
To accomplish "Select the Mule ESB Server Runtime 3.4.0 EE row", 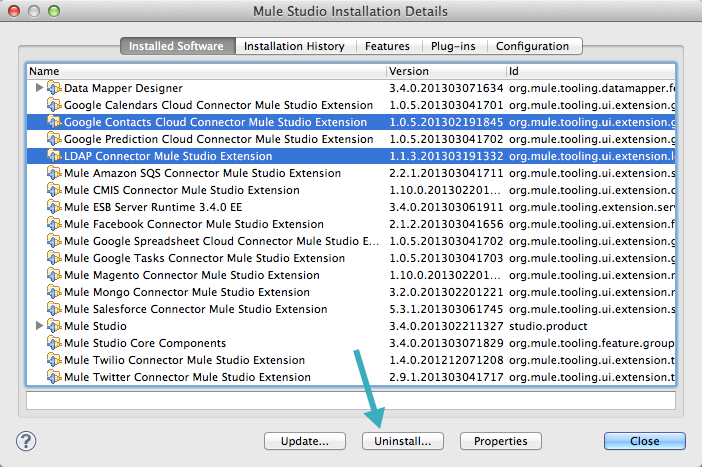I will pos(351,207).
